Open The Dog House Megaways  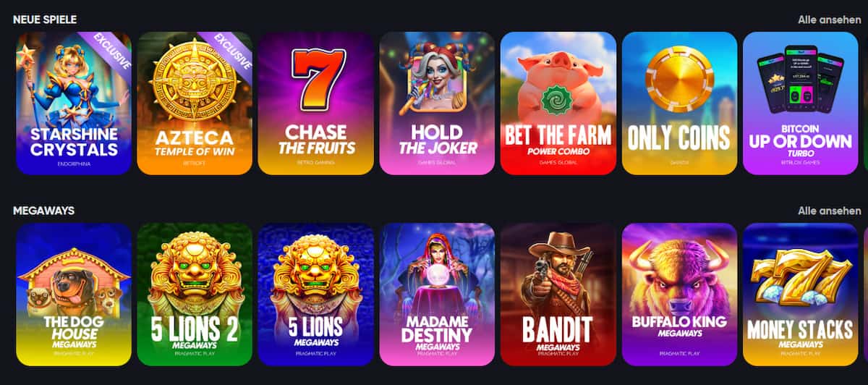click(x=74, y=295)
